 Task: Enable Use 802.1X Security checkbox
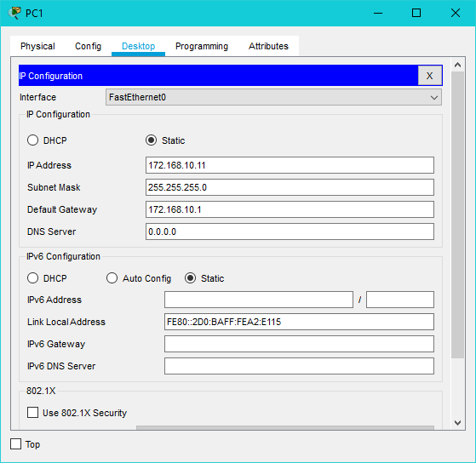coord(33,413)
